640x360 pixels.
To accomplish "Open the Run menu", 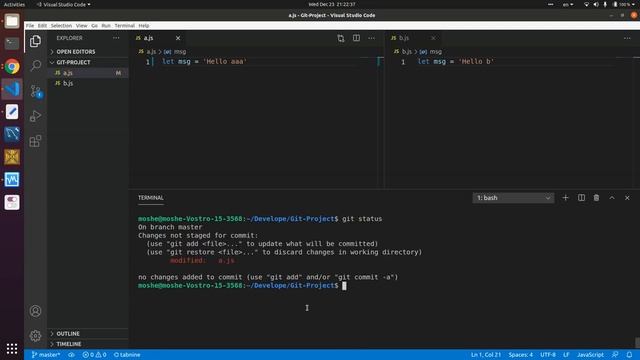I will pos(106,25).
